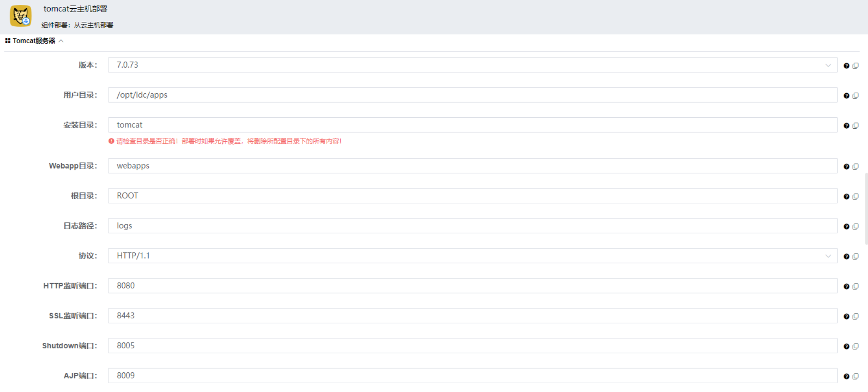Click the Shutdown端口 input with 8005

pyautogui.click(x=473, y=346)
